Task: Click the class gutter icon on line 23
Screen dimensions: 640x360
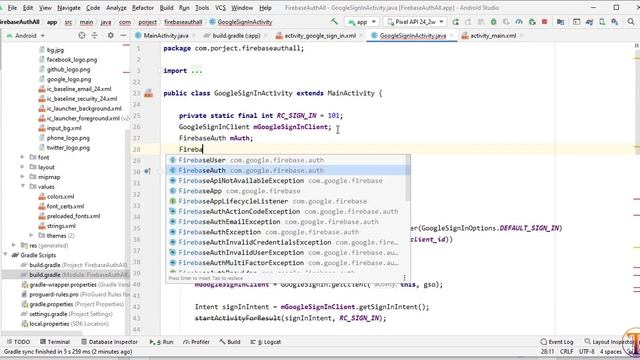Action: pyautogui.click(x=149, y=93)
